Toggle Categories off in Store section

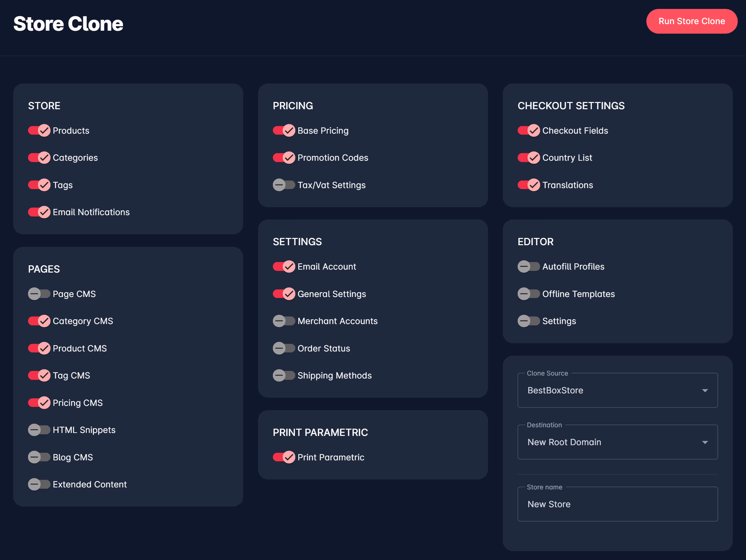tap(39, 157)
